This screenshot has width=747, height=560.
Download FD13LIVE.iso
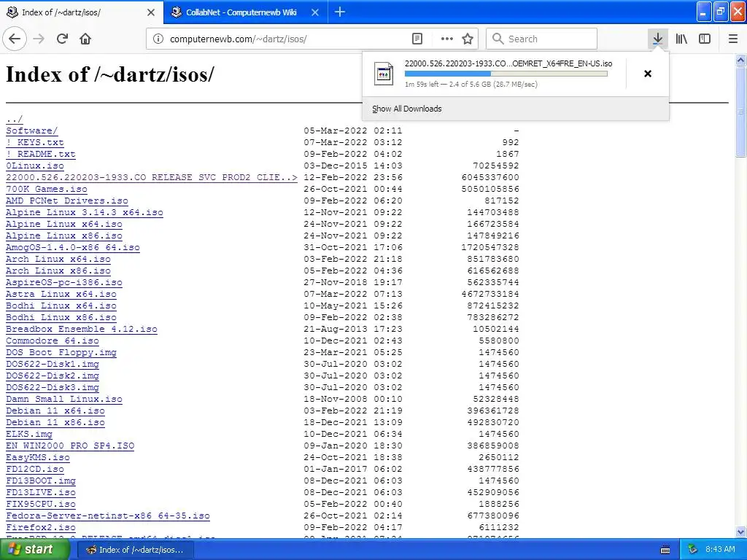[41, 492]
